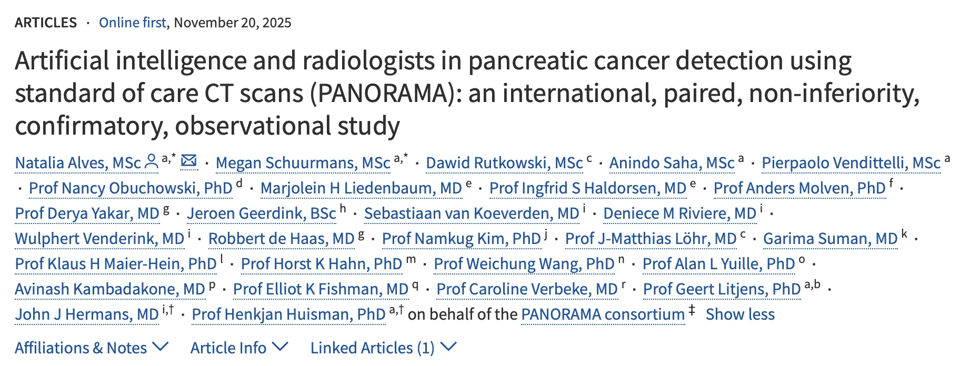Collapse the author list via Show less

[x=741, y=314]
